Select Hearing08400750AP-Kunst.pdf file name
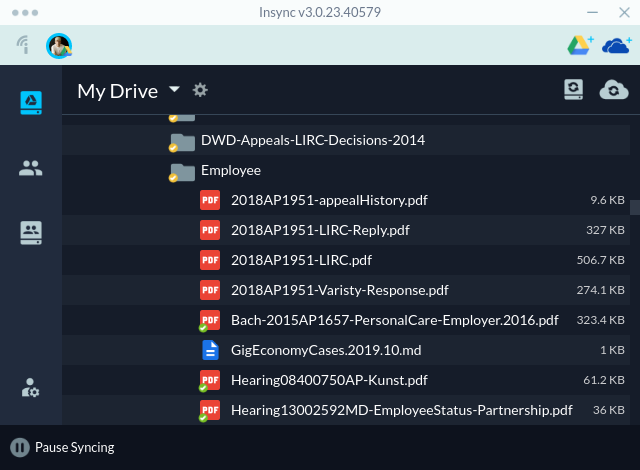Image resolution: width=640 pixels, height=470 pixels. click(x=329, y=380)
